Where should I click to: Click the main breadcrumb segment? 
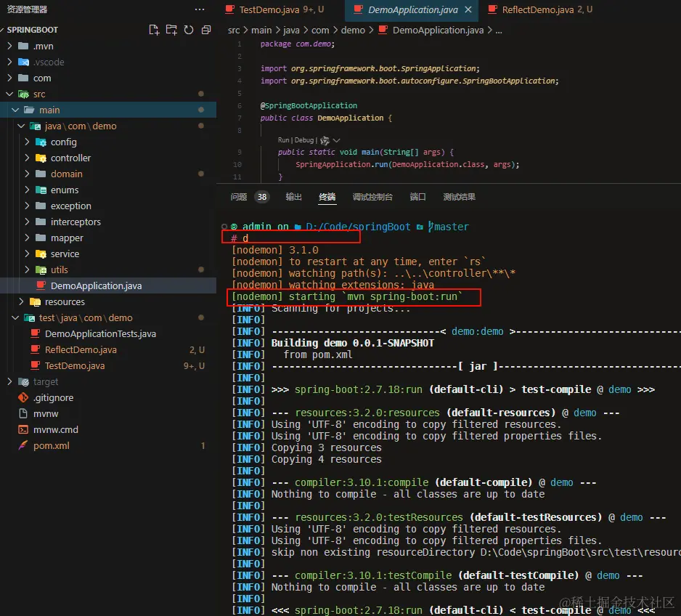[261, 31]
